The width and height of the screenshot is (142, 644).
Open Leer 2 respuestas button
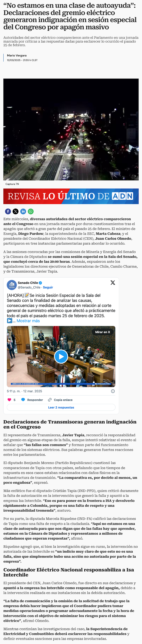tap(61, 407)
